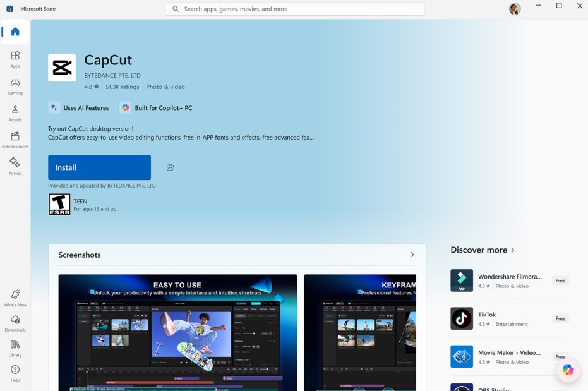
Task: Install the CapCut app
Action: 99,167
